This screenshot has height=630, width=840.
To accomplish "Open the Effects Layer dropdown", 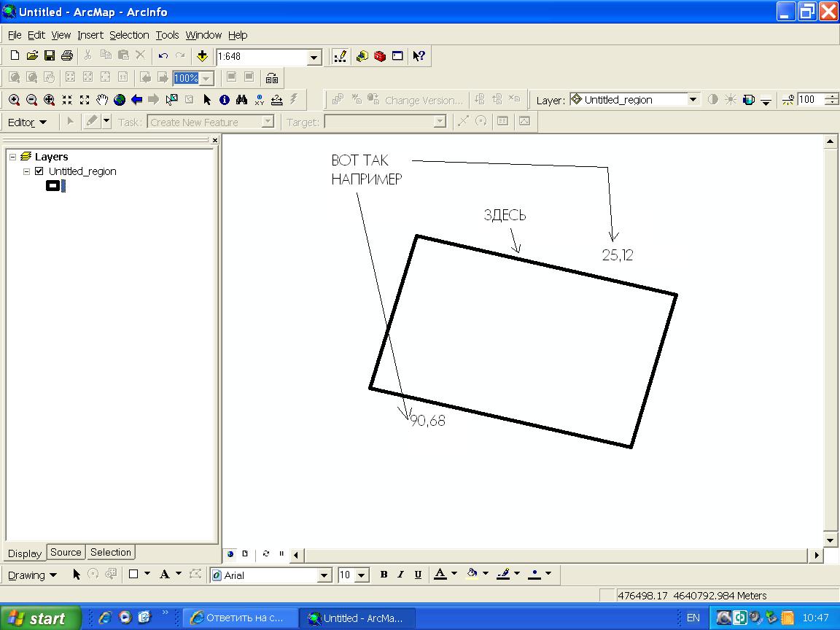I will click(693, 100).
